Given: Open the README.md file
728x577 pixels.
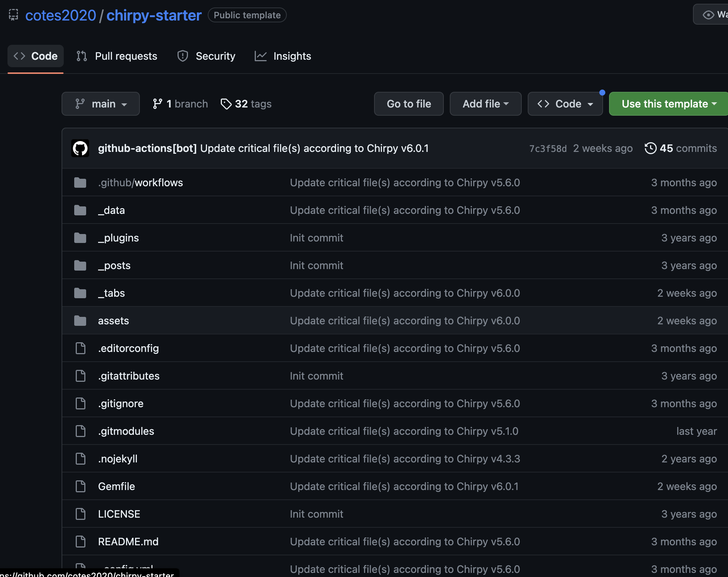Looking at the screenshot, I should point(128,542).
